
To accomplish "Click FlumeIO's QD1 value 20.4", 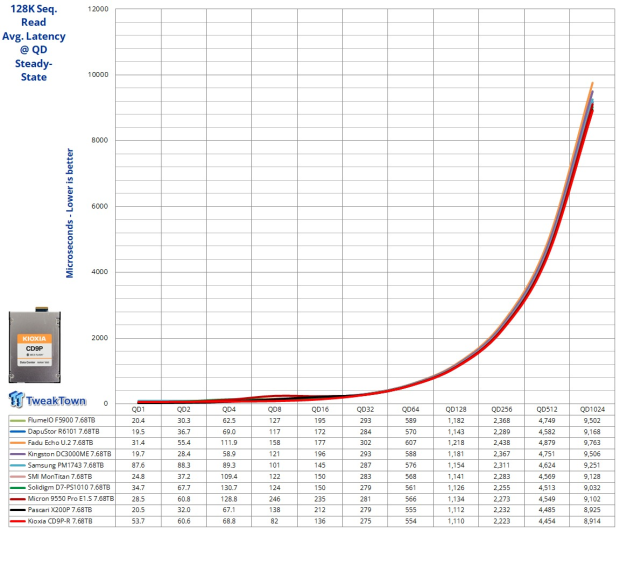I will point(138,420).
